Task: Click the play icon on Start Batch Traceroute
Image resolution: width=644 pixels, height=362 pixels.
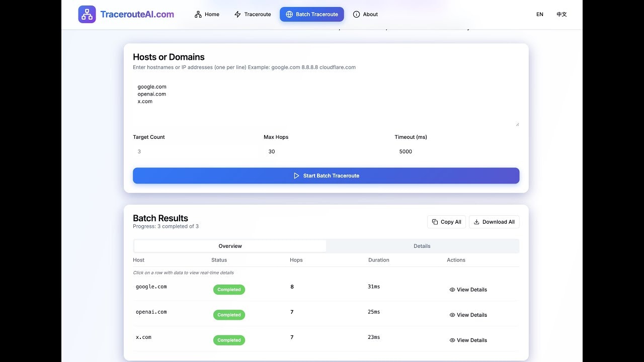Action: tap(296, 176)
